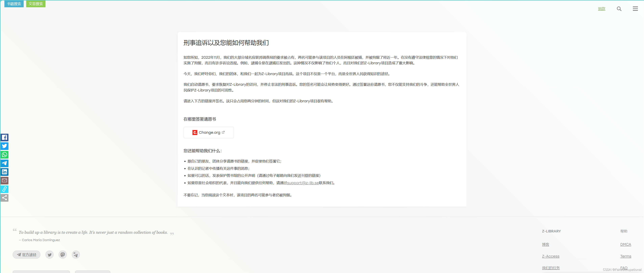This screenshot has height=273, width=644.
Task: Click the 官方途径 Telegram button
Action: (26, 255)
